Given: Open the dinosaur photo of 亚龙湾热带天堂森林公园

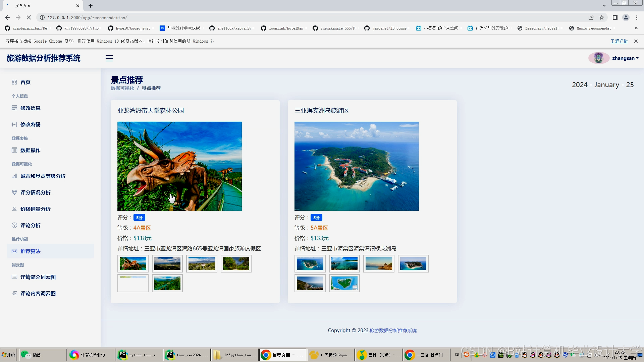Looking at the screenshot, I should (x=179, y=166).
